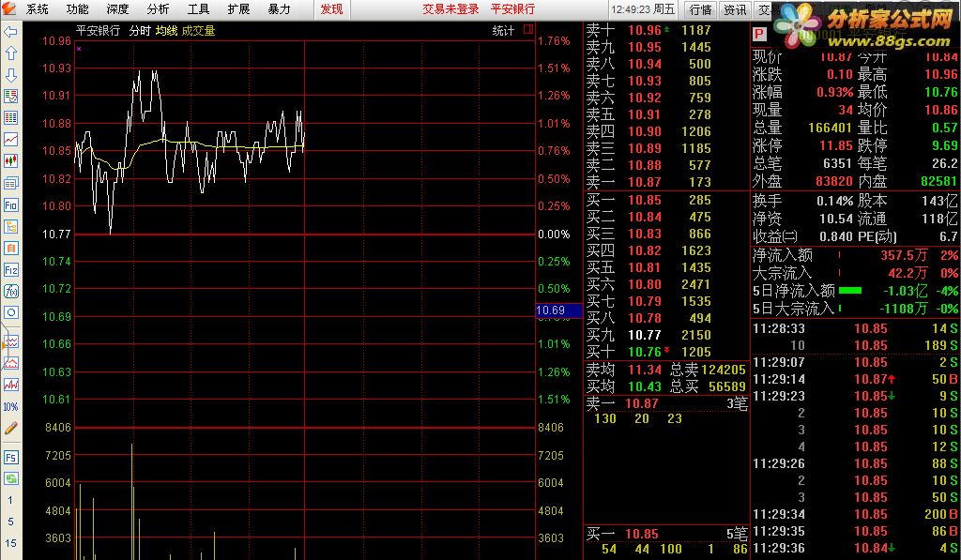
Task: Switch to the 发现 tab
Action: pyautogui.click(x=331, y=9)
